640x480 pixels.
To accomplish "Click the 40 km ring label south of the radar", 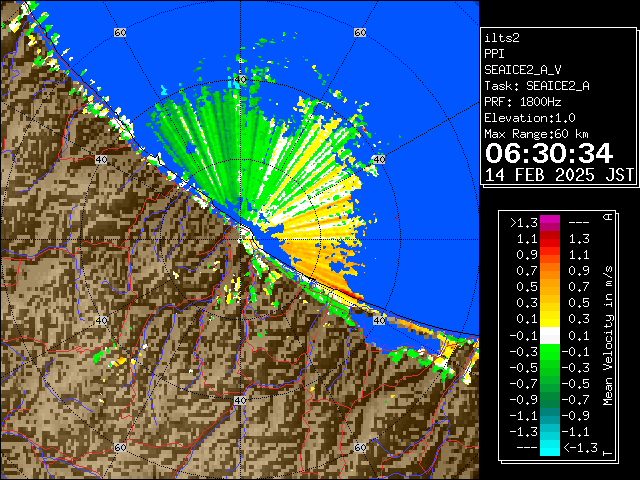I will click(240, 400).
